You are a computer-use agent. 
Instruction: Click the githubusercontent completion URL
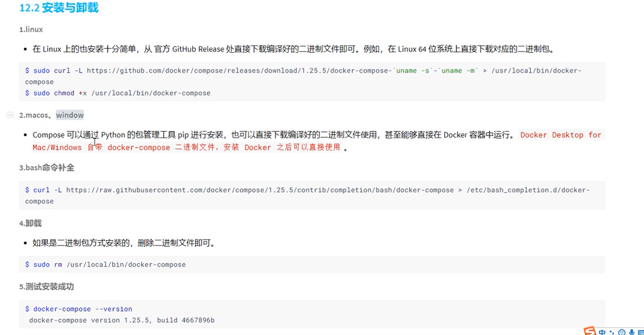260,190
